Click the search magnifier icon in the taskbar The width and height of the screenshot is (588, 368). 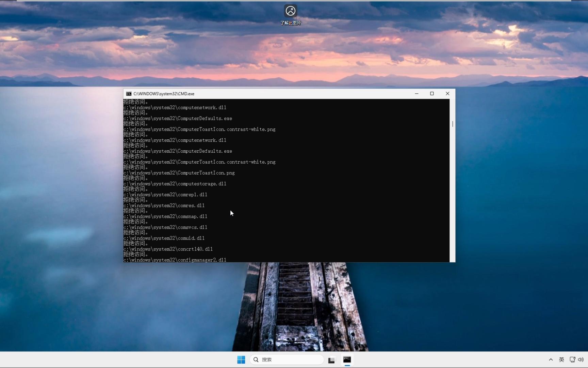pos(256,359)
